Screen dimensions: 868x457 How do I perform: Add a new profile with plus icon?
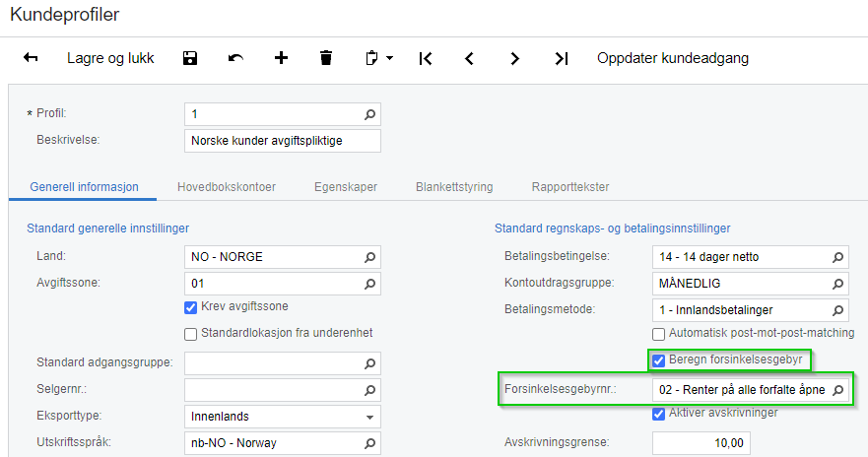click(x=281, y=58)
